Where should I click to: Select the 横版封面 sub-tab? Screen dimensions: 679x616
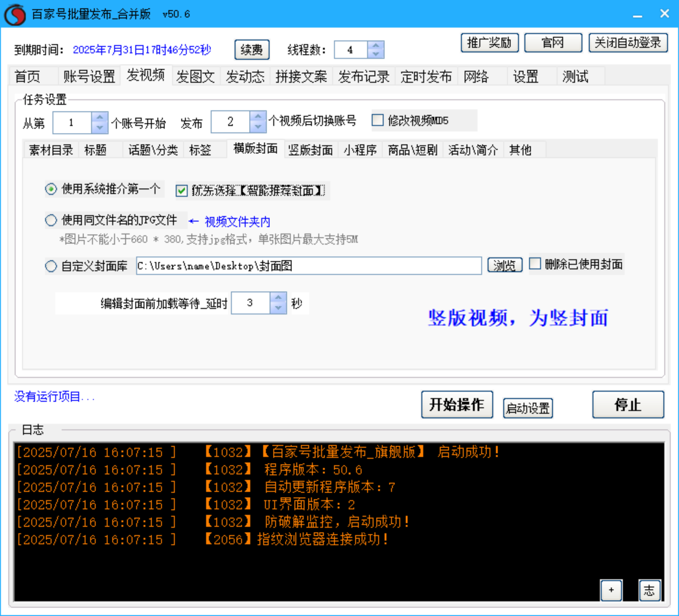pos(256,148)
